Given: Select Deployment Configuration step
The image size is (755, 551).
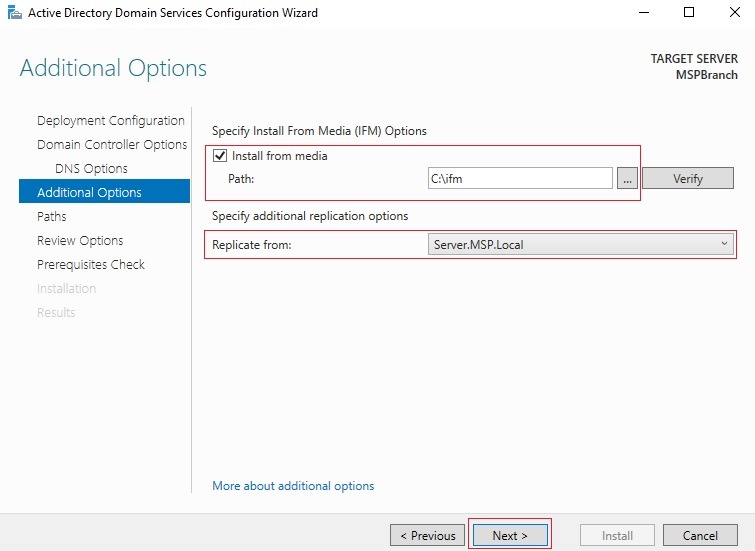Looking at the screenshot, I should tap(111, 120).
